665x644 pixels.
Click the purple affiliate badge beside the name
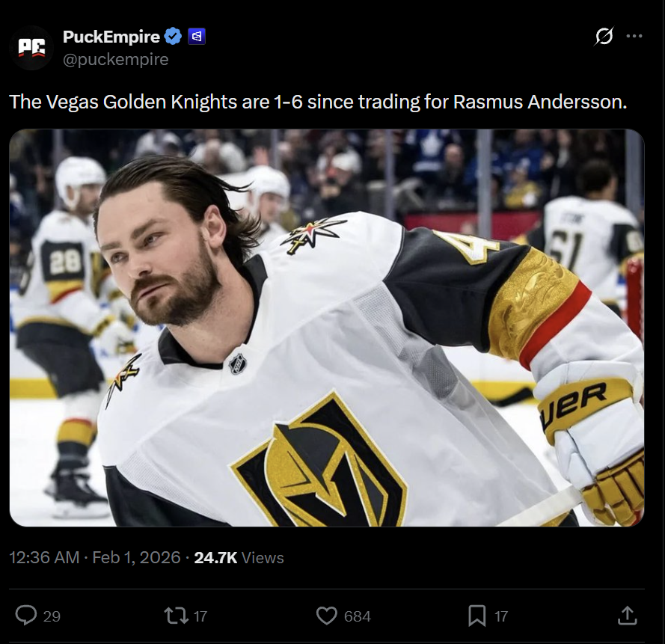196,36
